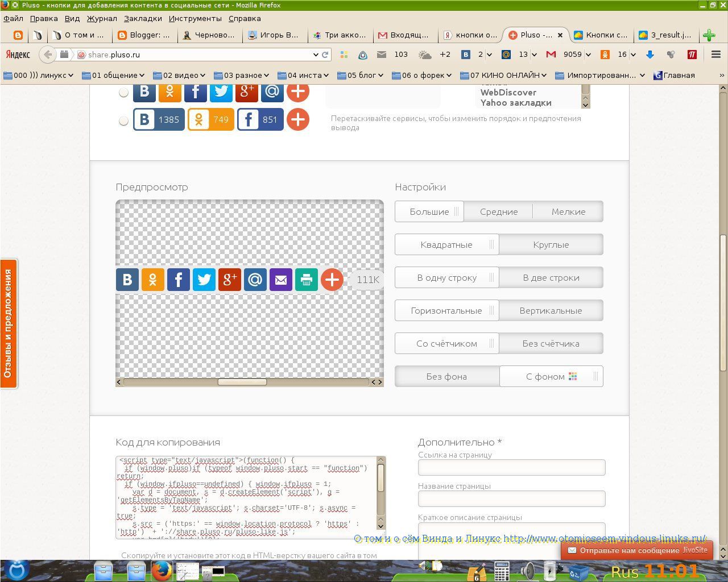Click the Odnoklassniki counter button showing 749
The width and height of the screenshot is (728, 582).
coord(211,119)
